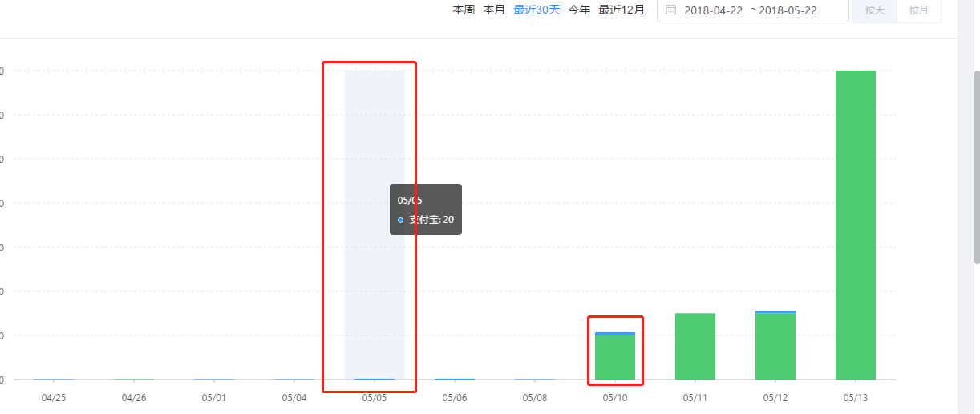Click the vertical page scrollbar thumb
This screenshot has height=414, width=980.
(976, 166)
